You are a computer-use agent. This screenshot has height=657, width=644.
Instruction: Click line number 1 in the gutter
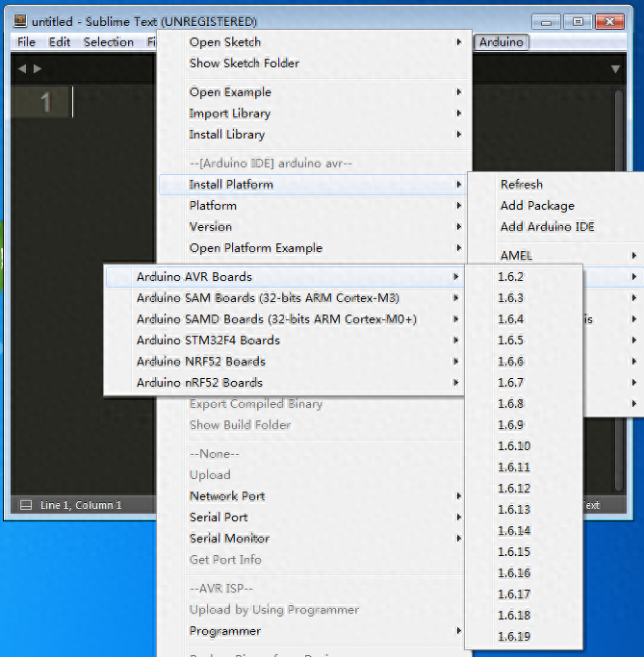click(45, 102)
